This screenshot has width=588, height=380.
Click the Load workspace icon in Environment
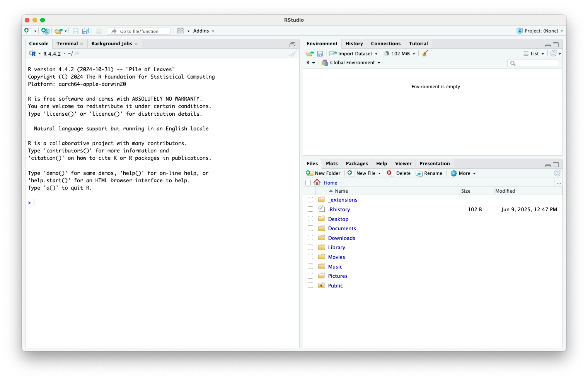coord(310,54)
